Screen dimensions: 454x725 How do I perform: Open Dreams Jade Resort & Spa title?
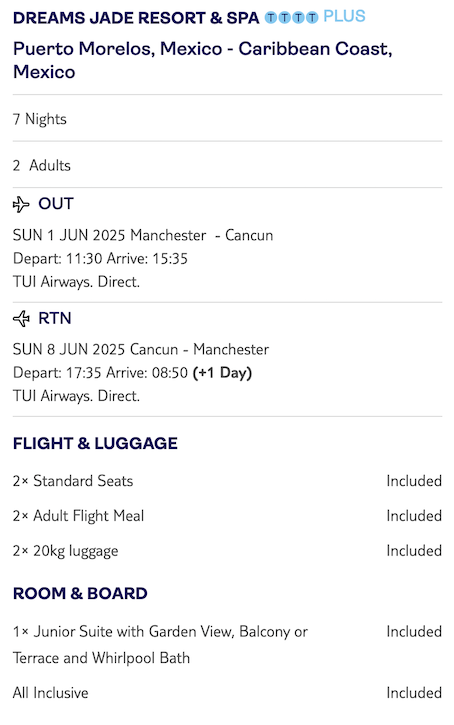click(x=136, y=18)
